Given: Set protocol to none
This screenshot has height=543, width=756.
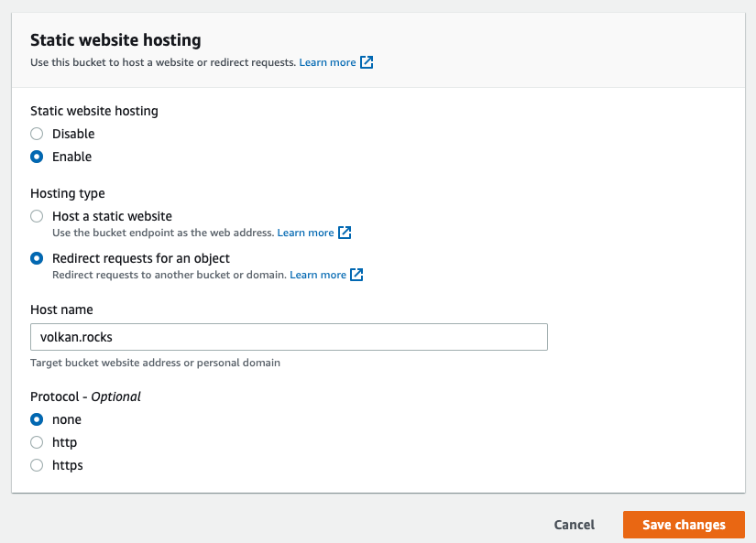Looking at the screenshot, I should (37, 419).
